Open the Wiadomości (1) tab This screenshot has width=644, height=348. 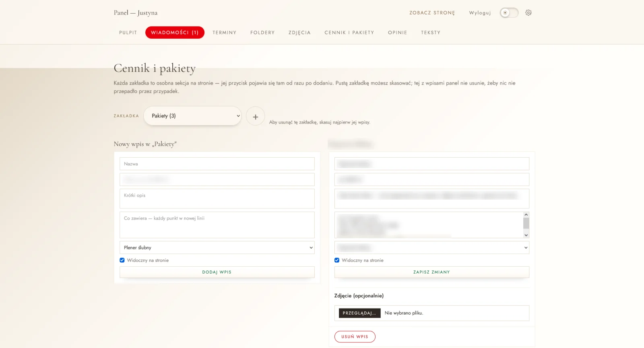[x=175, y=33]
